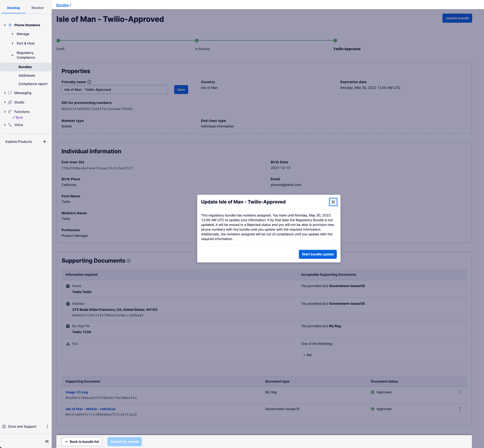
Task: Click the Supporting Documents info icon
Action: [x=129, y=261]
